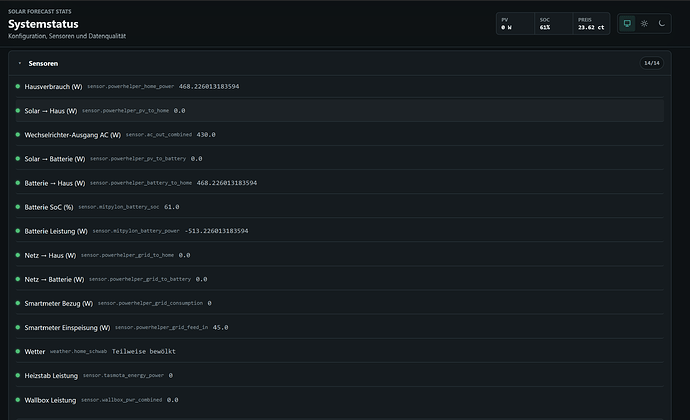Click green status dot of Batterie → Haus
The height and width of the screenshot is (420, 690).
click(18, 183)
